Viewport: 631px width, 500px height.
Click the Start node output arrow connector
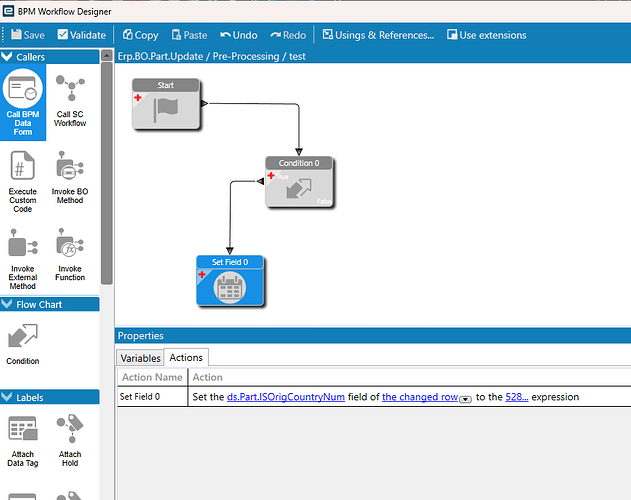[204, 103]
